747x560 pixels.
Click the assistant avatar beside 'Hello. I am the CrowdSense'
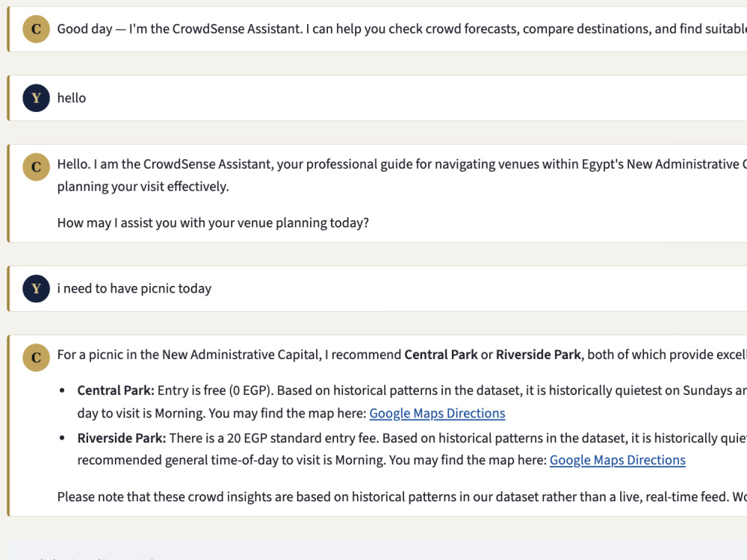pyautogui.click(x=36, y=167)
